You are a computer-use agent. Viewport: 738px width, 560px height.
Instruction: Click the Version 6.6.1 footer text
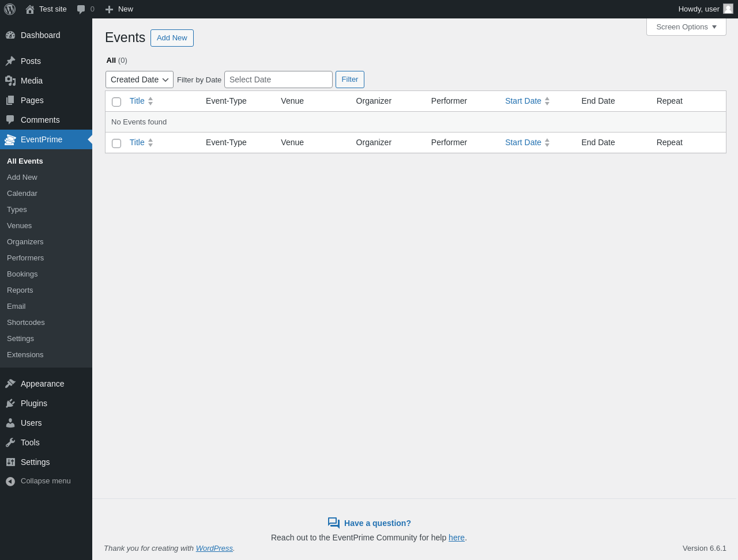tap(705, 548)
